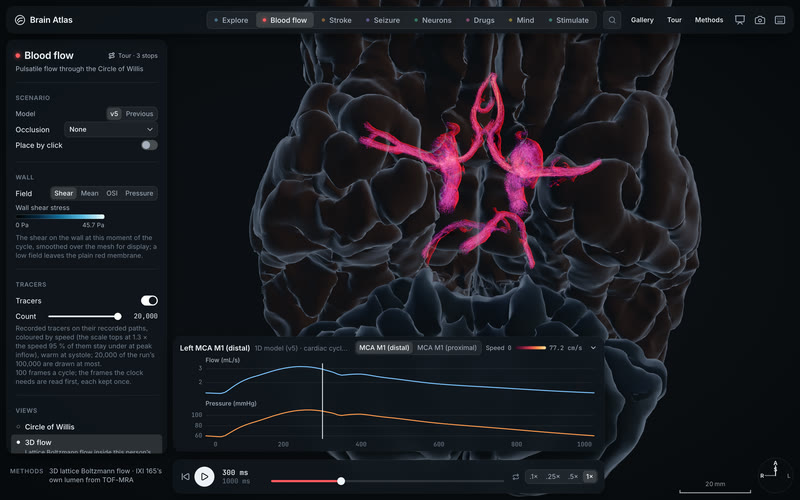Switch to the Drugs tab
800x500 pixels.
(480, 20)
